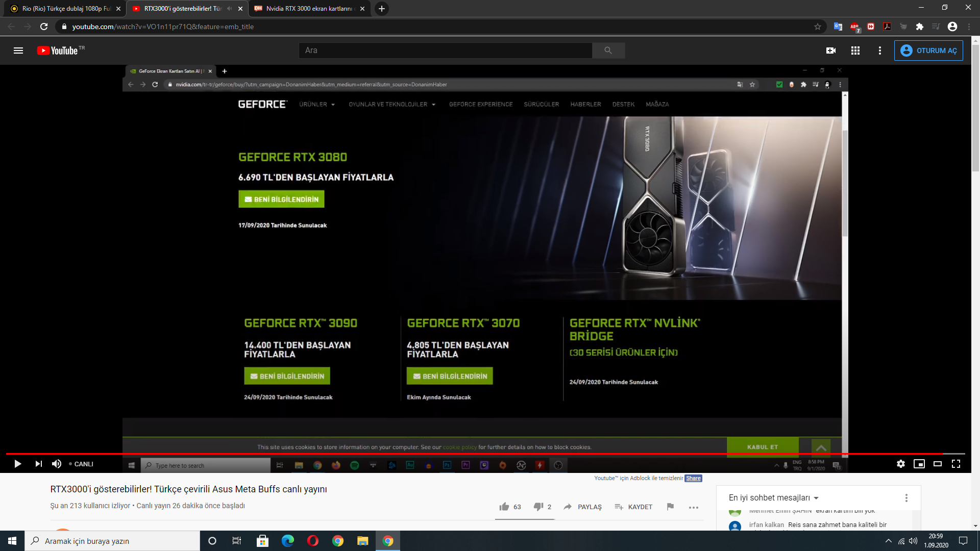This screenshot has width=980, height=551.
Task: Reload the current page
Action: coord(44,27)
